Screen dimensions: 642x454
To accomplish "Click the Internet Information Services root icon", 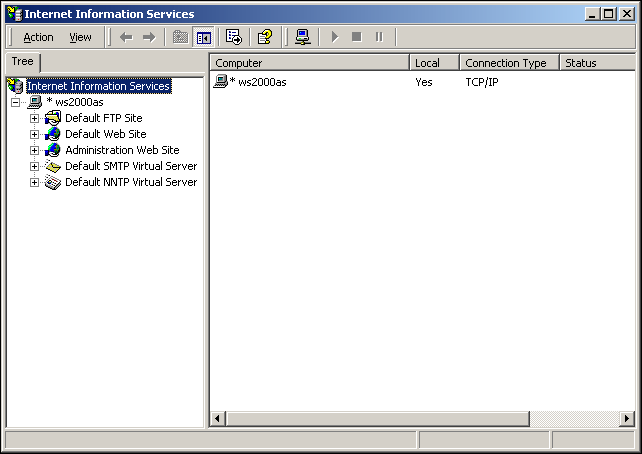I will [x=16, y=86].
